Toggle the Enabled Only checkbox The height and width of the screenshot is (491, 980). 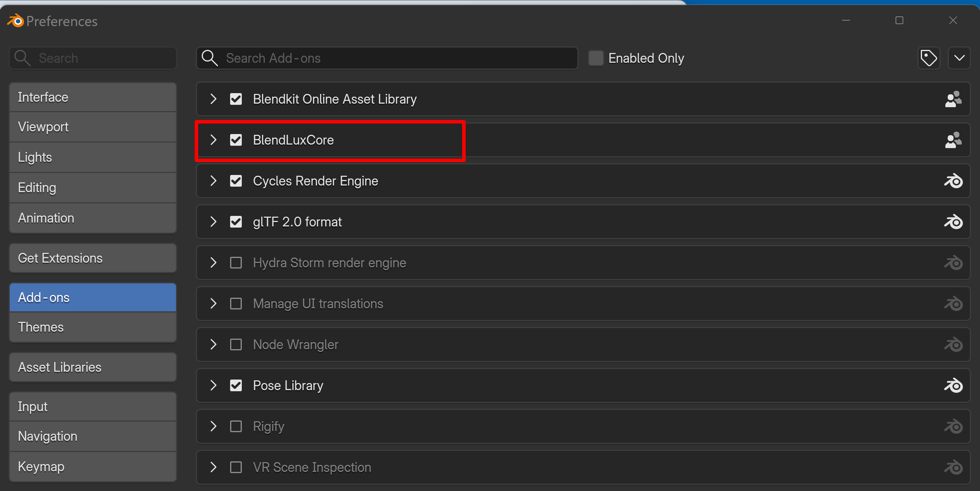point(596,58)
